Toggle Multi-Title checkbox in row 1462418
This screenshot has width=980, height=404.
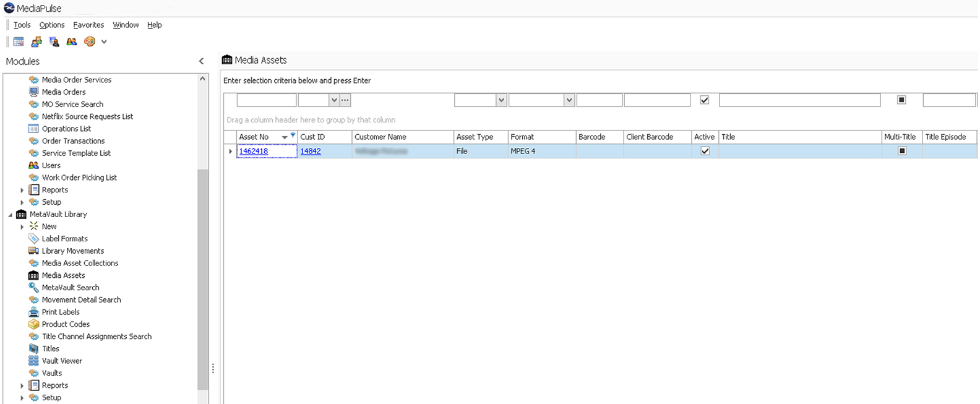(902, 151)
